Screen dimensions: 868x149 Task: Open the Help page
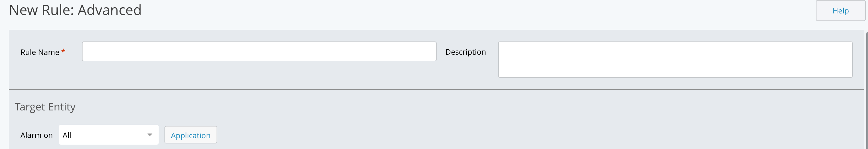coord(840,11)
